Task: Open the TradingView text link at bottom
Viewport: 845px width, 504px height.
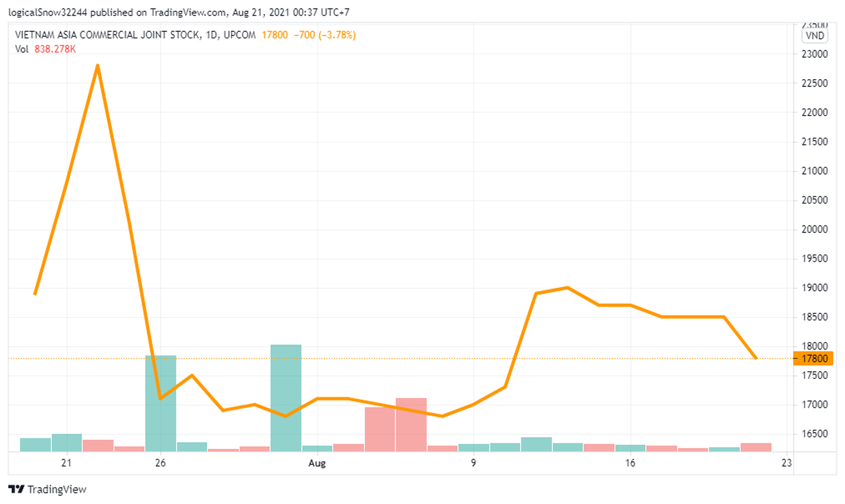Action: [x=57, y=489]
